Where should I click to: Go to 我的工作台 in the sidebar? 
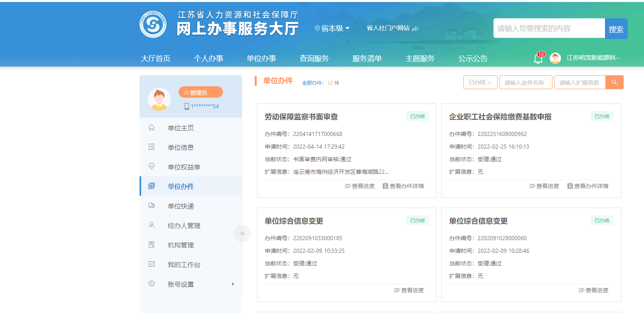point(184,265)
